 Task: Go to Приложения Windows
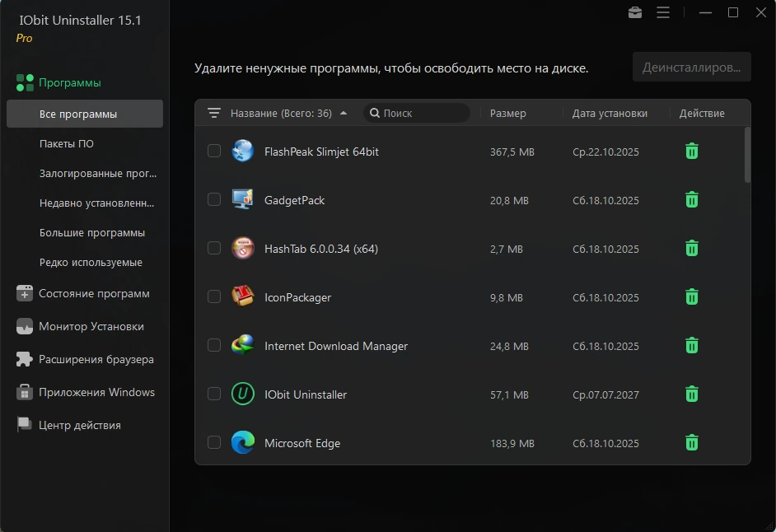coord(97,392)
